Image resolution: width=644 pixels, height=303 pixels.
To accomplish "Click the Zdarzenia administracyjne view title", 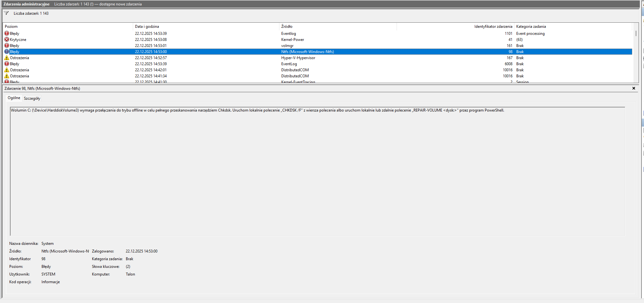I will click(x=27, y=4).
